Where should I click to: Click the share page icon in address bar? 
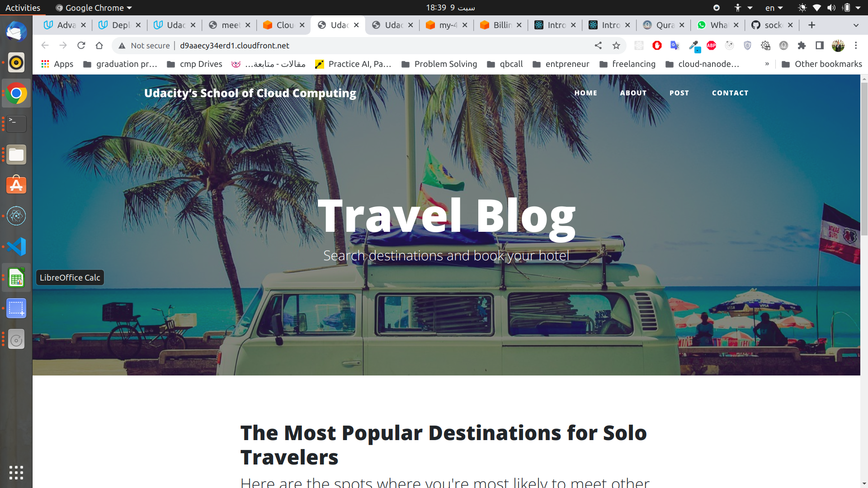click(598, 45)
